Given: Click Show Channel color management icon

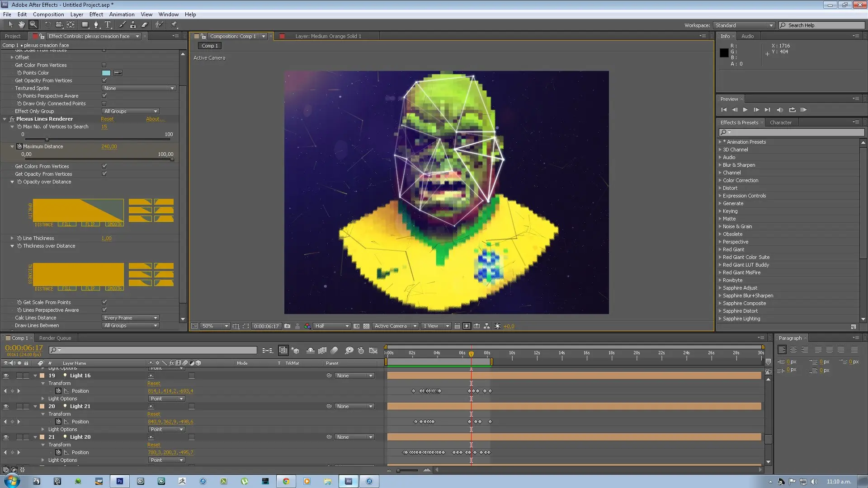Looking at the screenshot, I should [307, 326].
